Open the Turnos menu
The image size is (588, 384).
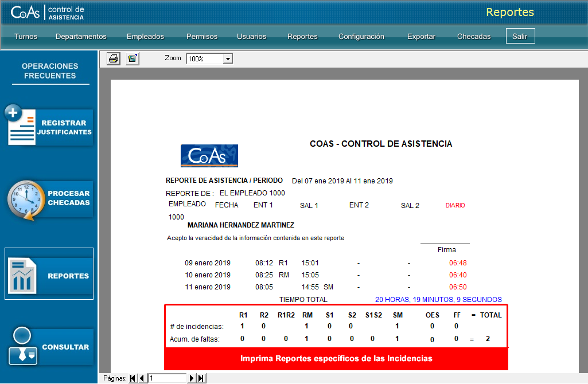tap(26, 37)
